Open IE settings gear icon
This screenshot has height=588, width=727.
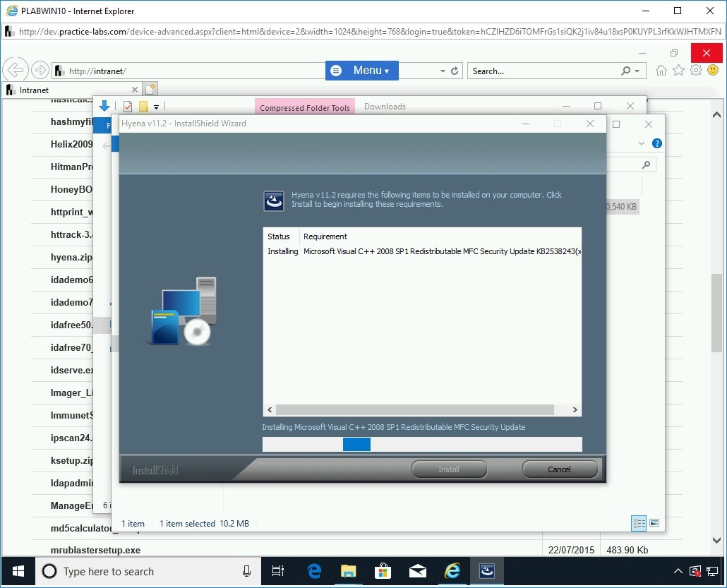(x=696, y=71)
